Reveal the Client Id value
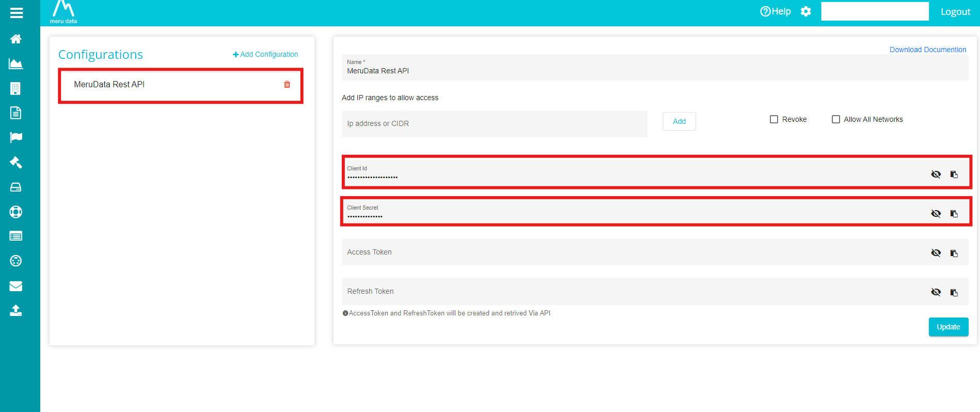The width and height of the screenshot is (980, 412). coord(936,175)
